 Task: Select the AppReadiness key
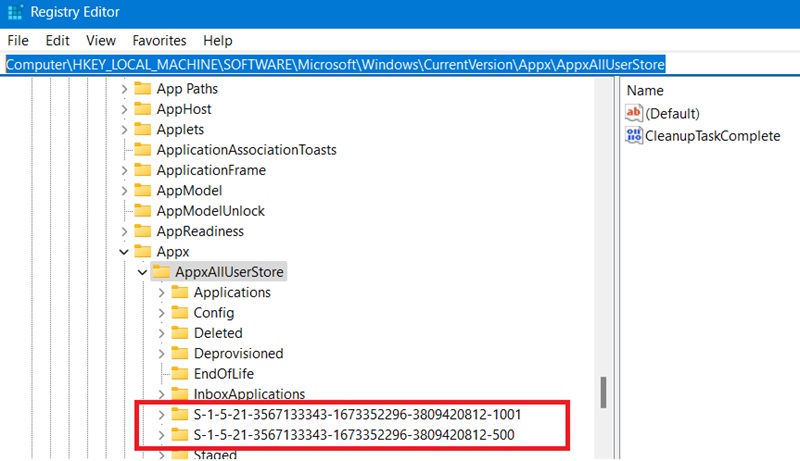pos(200,232)
